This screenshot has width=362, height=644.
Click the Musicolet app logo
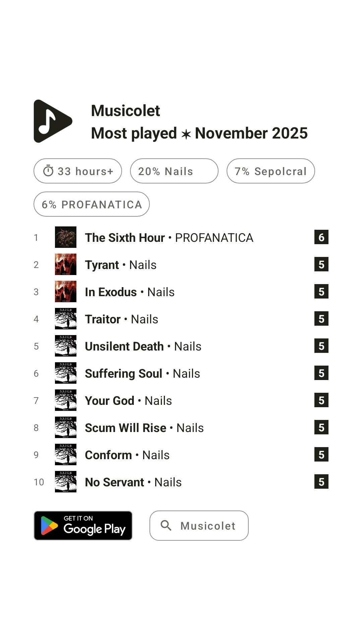click(x=53, y=121)
